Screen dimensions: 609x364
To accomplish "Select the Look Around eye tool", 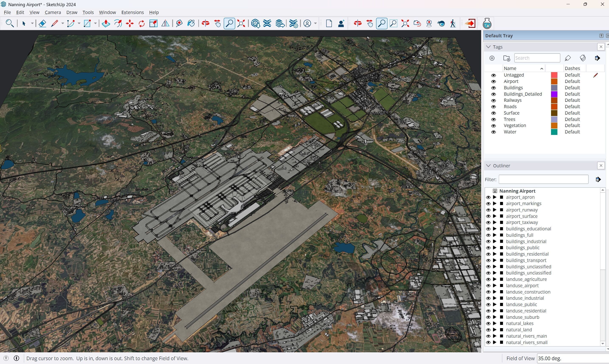I will pos(441,23).
